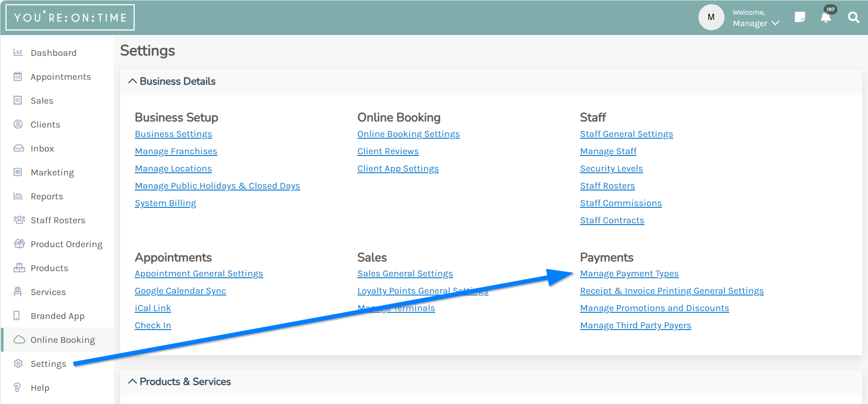Open Loyalty Points General Settings link

(423, 291)
